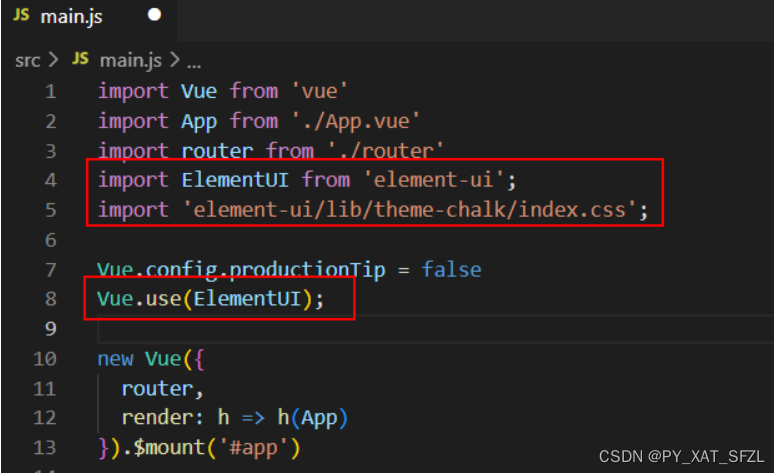Click line number 2 in the gutter
The height and width of the screenshot is (475, 781).
[x=51, y=121]
